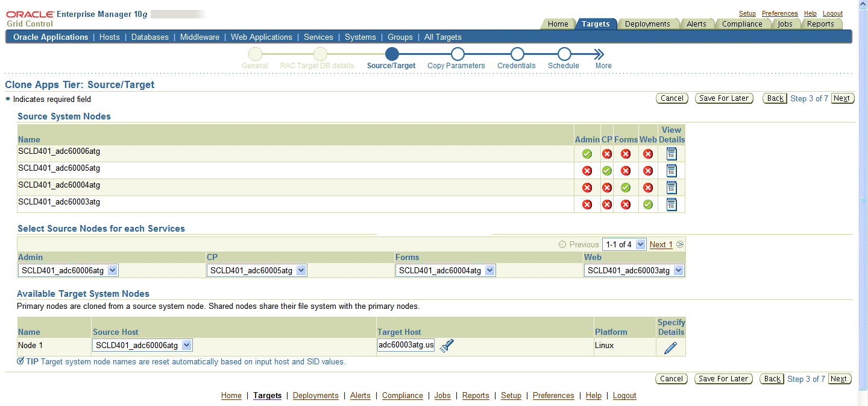
Task: Open the Services subtab
Action: coord(318,37)
